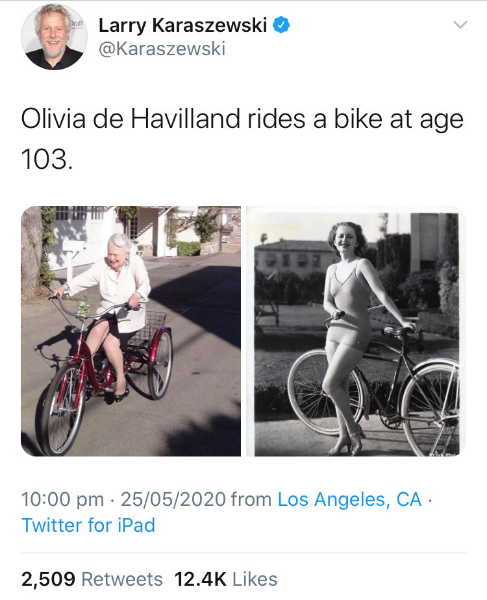Show the 12.4K Likes list
Viewport: 487px width, 600px height.
coord(226,579)
